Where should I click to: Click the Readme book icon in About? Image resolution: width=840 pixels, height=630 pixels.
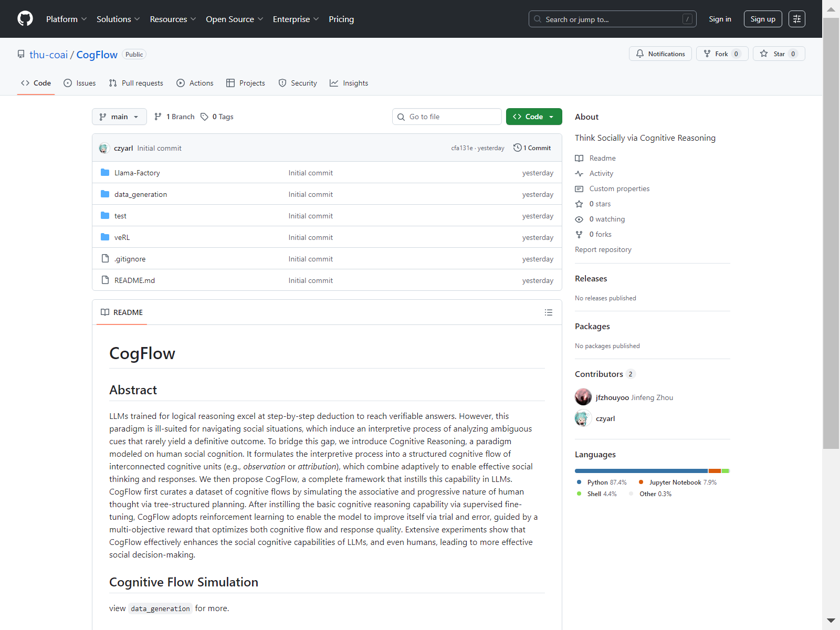(579, 158)
